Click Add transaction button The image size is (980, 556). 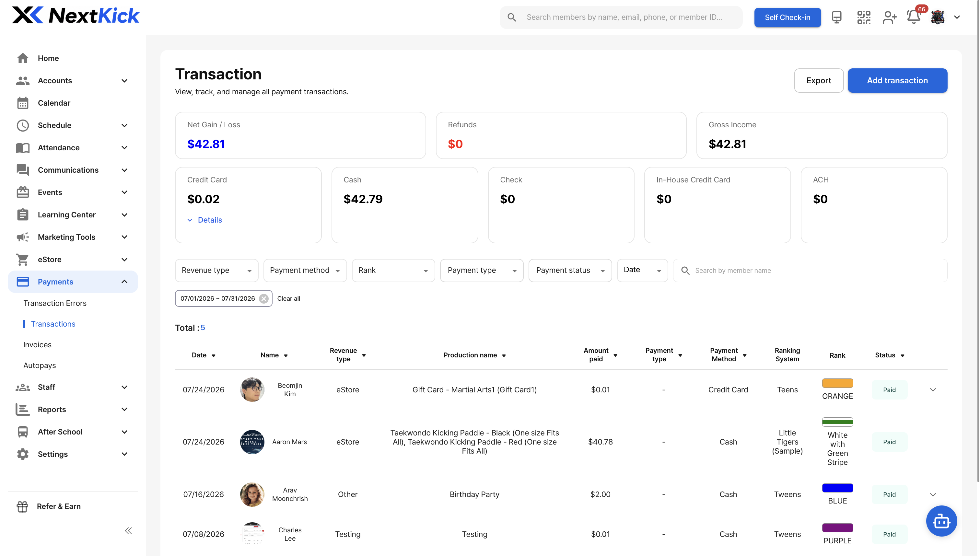(x=897, y=80)
